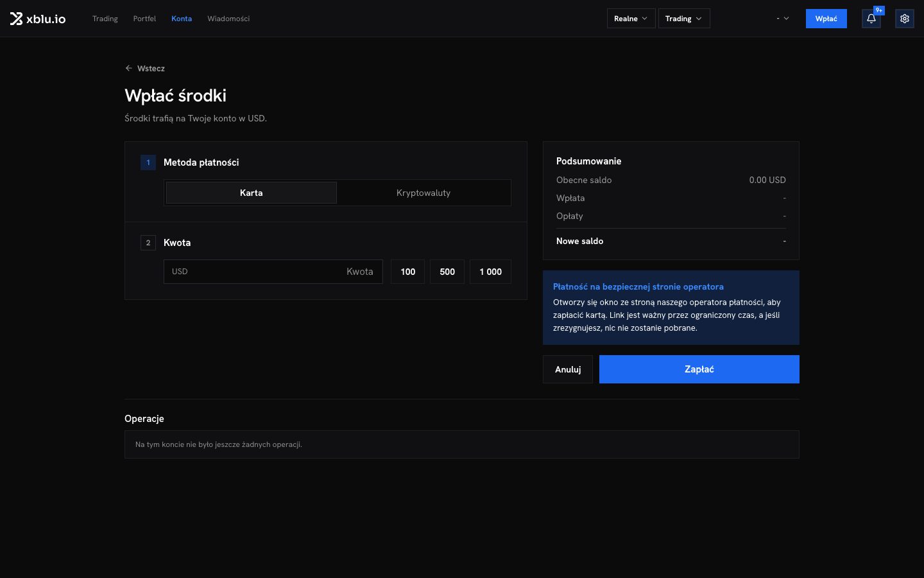Viewport: 924px width, 578px height.
Task: Cancel the deposit with Anuluj
Action: pyautogui.click(x=568, y=369)
